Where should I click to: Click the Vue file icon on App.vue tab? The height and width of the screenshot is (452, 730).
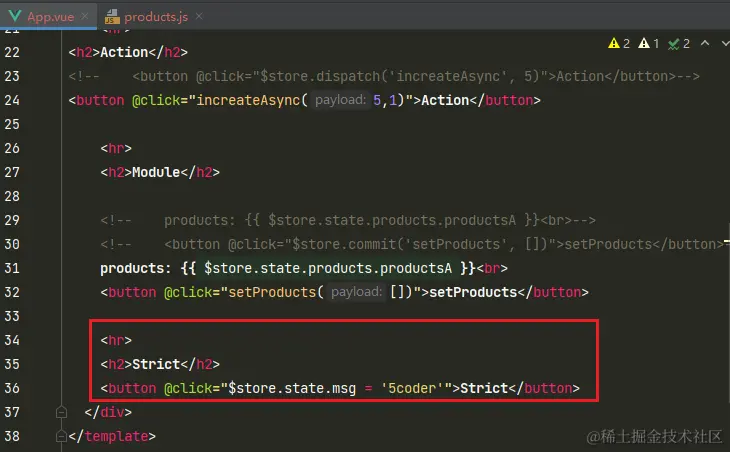pos(15,17)
